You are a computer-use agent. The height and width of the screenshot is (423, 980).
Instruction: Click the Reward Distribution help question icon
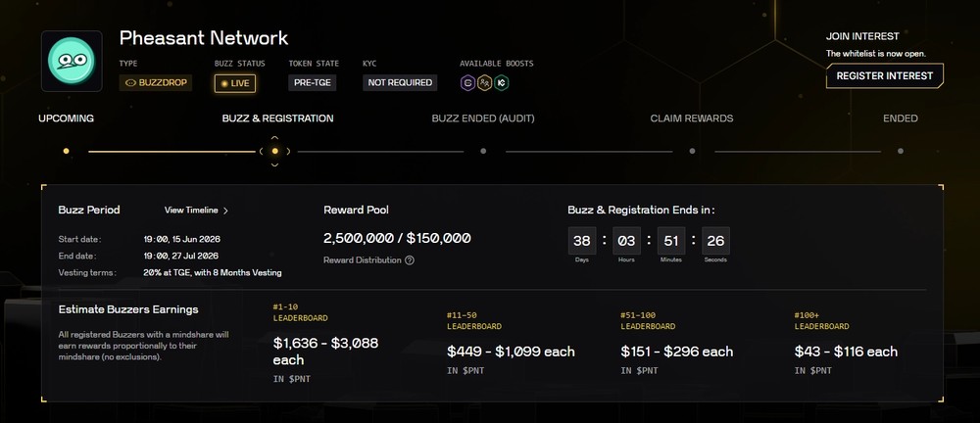(x=410, y=259)
